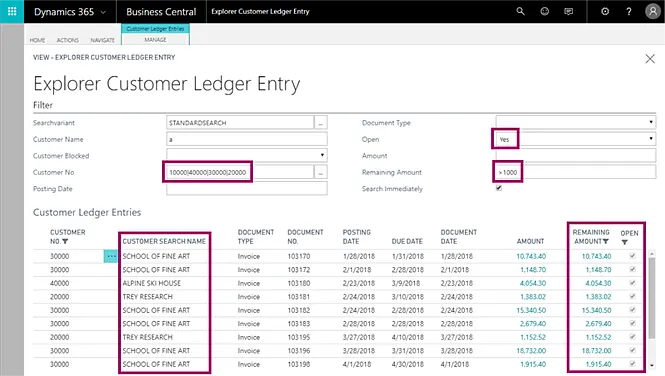Screen dimensions: 665x376
Task: Open the Customer No lookup ellipsis button
Action: pyautogui.click(x=321, y=172)
